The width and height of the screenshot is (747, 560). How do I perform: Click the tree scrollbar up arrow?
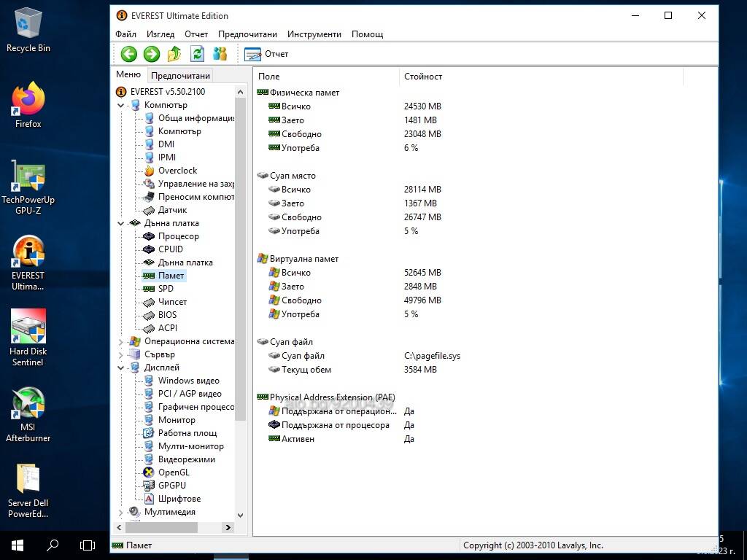(x=241, y=93)
